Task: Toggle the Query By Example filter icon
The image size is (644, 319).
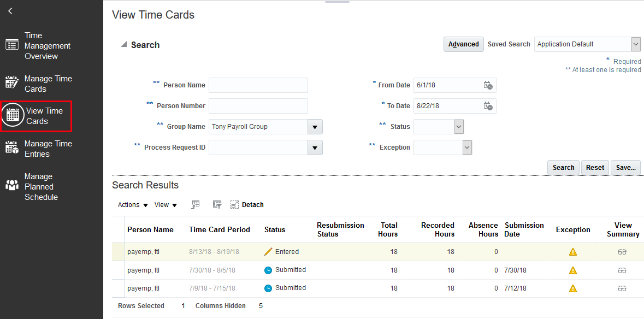Action: 216,204
